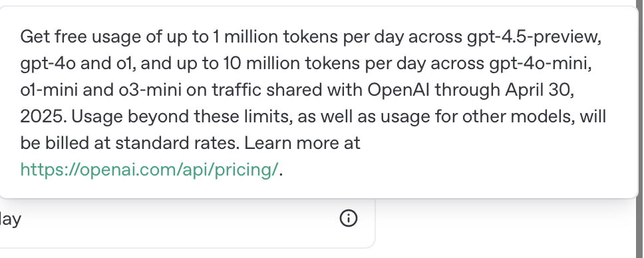Click "Learn more at" text
Viewport: 644px width, 258px height.
click(x=302, y=143)
